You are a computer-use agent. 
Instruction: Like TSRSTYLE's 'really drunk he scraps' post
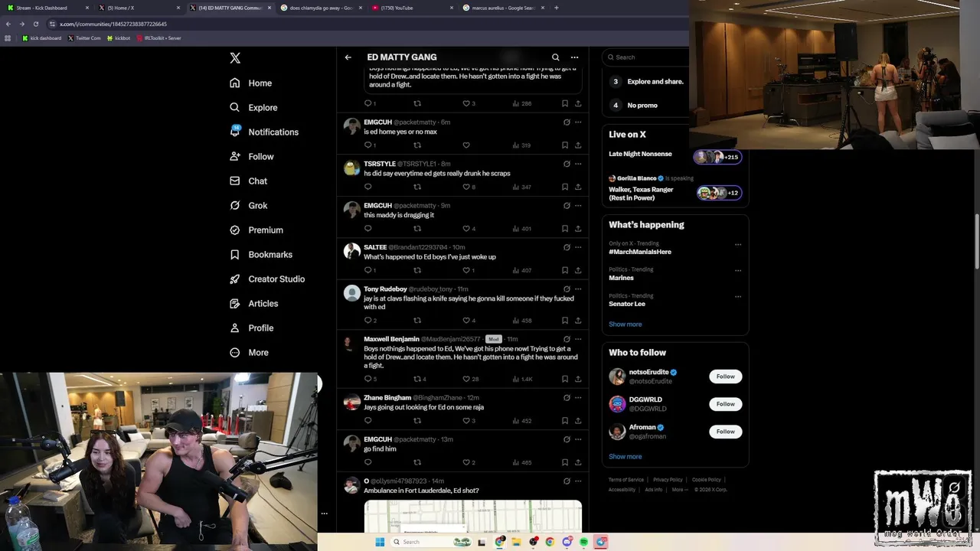pos(466,187)
